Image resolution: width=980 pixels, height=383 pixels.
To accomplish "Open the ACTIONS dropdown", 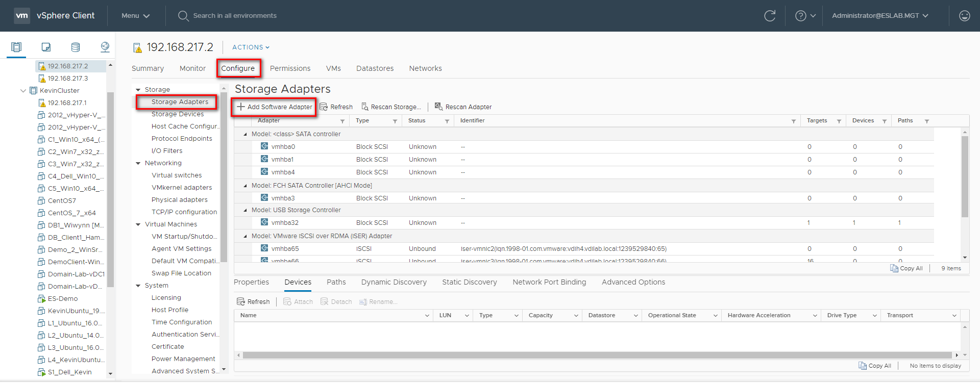I will (x=251, y=47).
